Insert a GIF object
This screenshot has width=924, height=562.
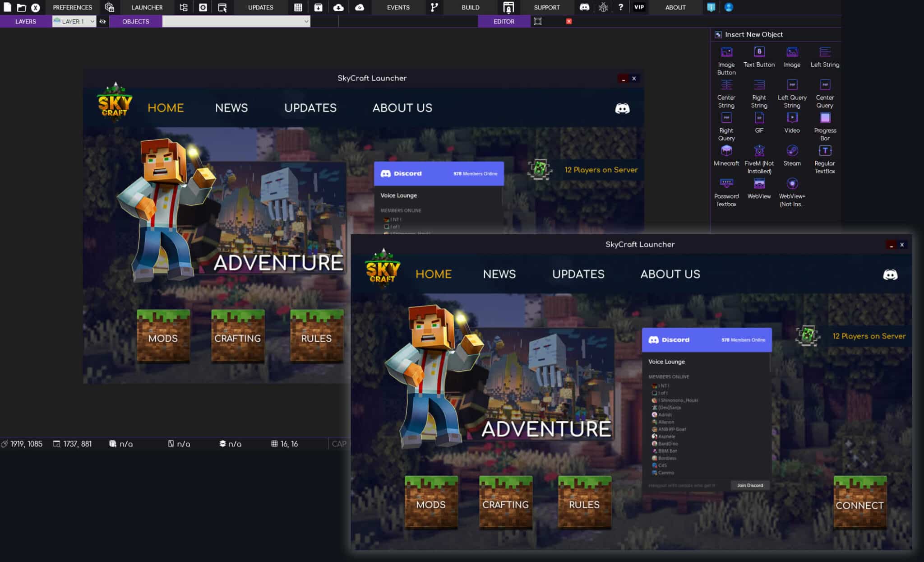[759, 118]
